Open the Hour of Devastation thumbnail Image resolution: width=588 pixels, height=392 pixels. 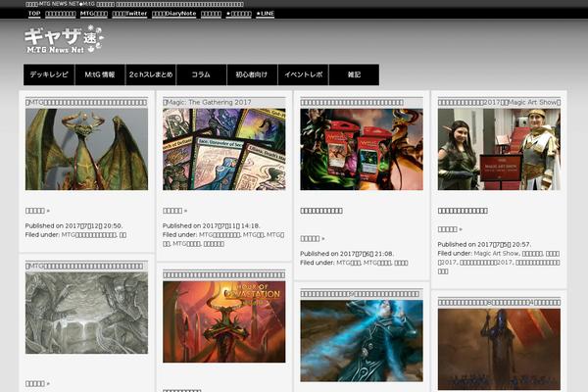(223, 321)
